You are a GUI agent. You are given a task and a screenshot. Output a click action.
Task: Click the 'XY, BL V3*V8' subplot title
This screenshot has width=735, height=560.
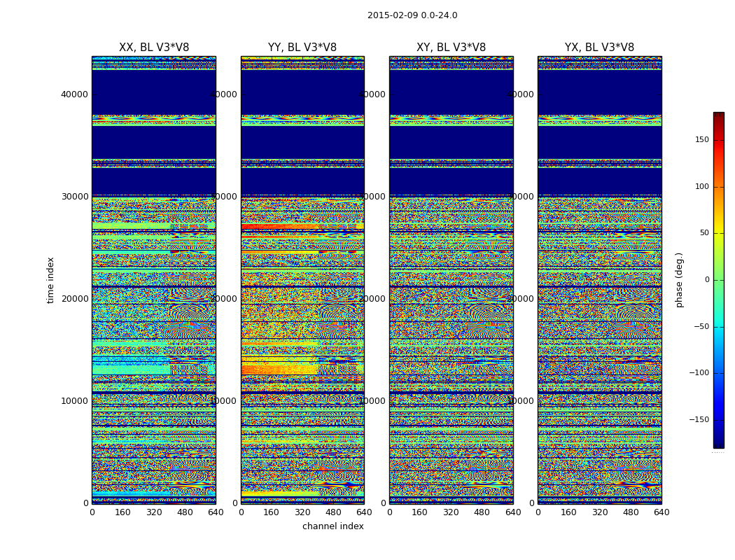point(451,48)
